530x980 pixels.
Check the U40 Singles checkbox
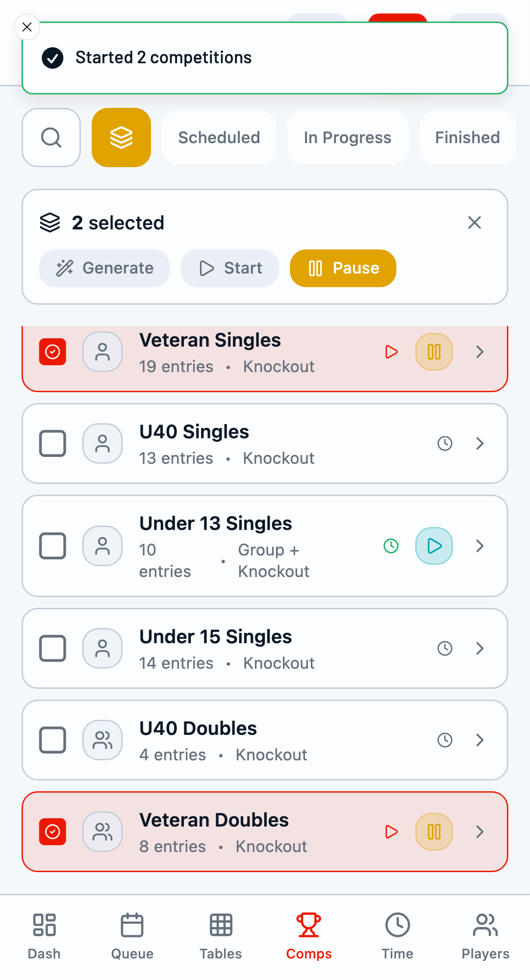pos(52,444)
